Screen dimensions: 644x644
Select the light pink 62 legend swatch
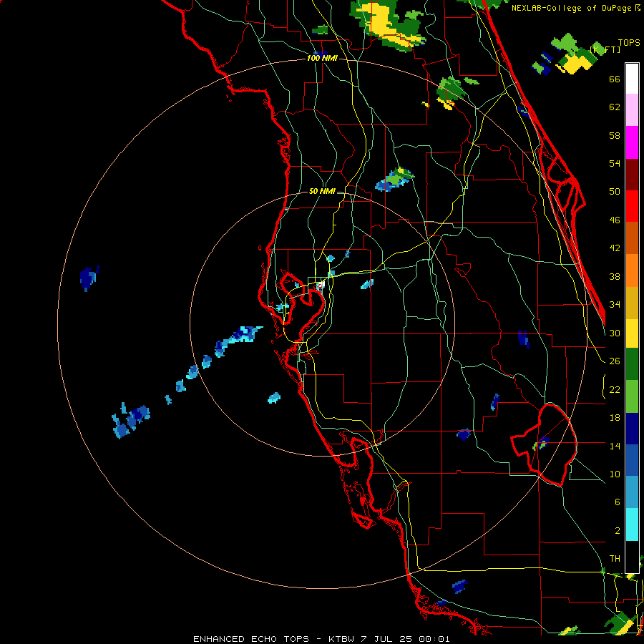pyautogui.click(x=632, y=109)
